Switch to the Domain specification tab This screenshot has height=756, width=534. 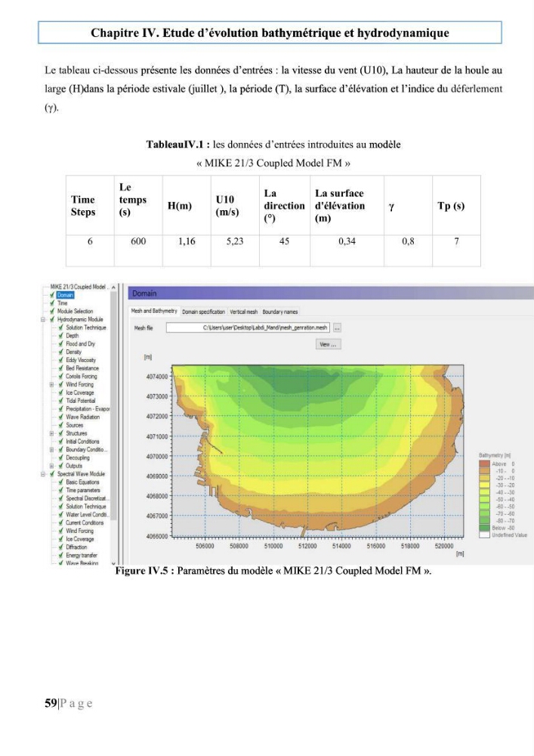[x=203, y=312]
